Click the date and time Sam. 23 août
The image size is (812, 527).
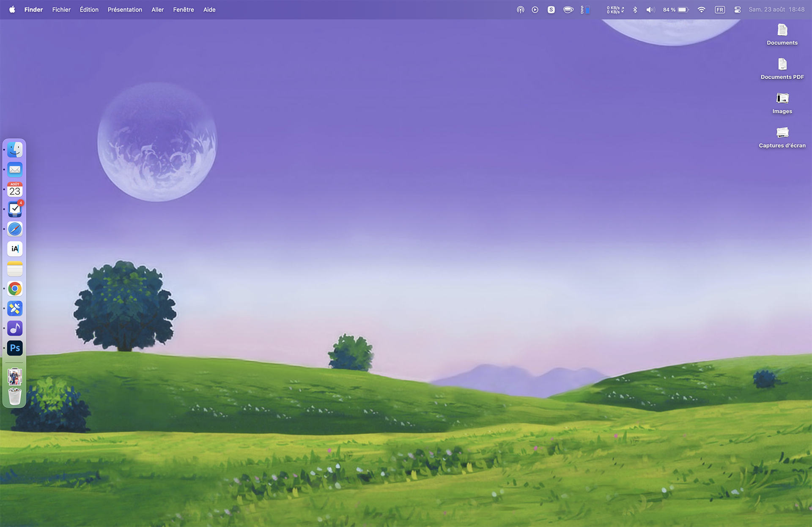pyautogui.click(x=776, y=9)
